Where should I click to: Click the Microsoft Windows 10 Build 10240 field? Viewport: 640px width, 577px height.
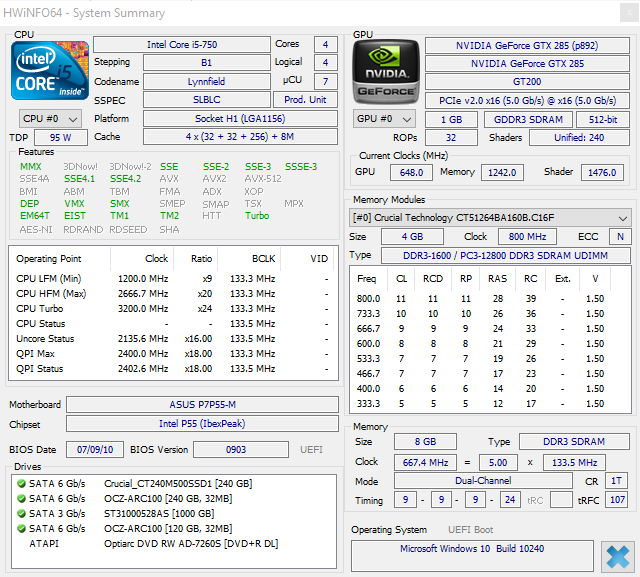(x=472, y=556)
